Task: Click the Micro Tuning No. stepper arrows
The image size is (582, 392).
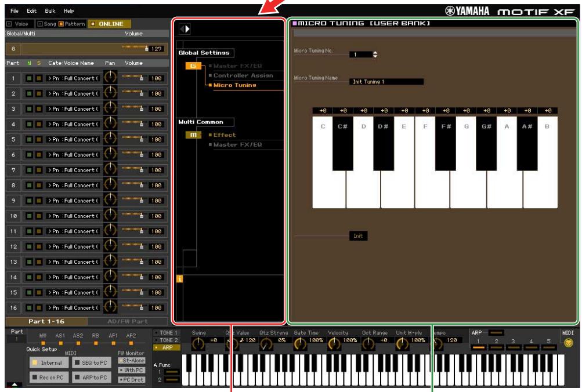Action: coord(375,55)
